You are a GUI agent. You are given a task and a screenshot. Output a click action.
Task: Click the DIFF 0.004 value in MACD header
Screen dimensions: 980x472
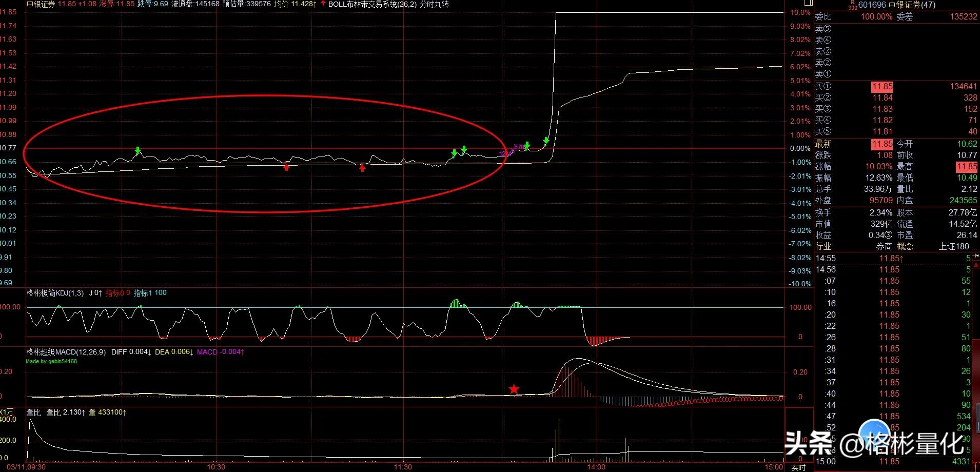[131, 352]
